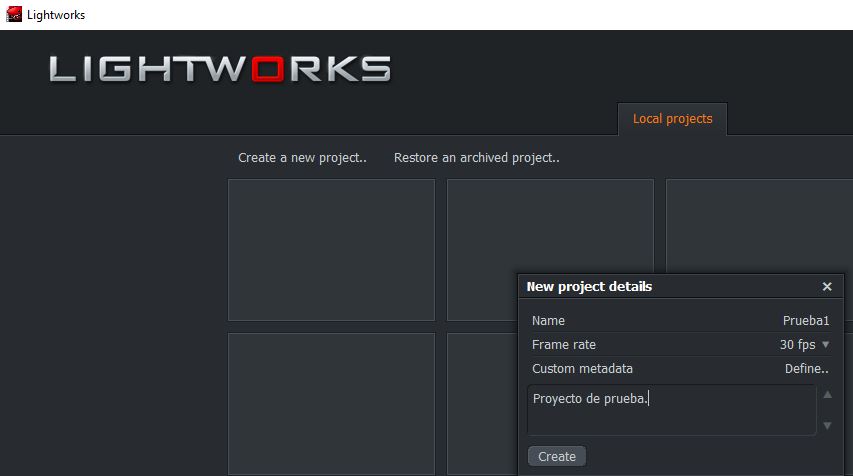Select the rightmost project tile in top row
Image resolution: width=853 pixels, height=476 pixels.
point(759,225)
